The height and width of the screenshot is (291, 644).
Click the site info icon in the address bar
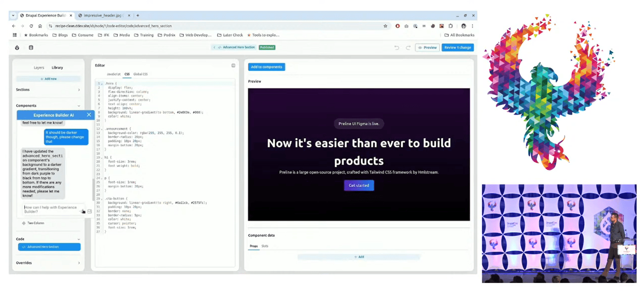click(50, 26)
